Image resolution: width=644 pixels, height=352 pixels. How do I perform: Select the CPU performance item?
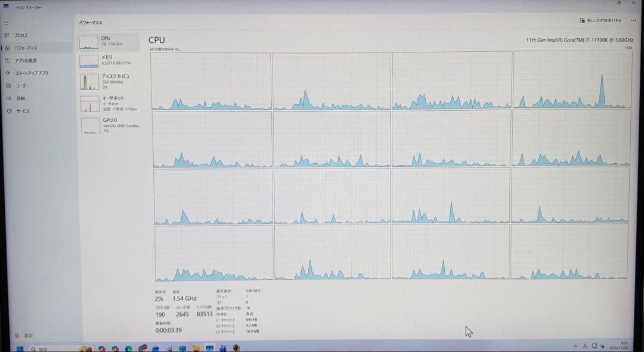point(109,41)
